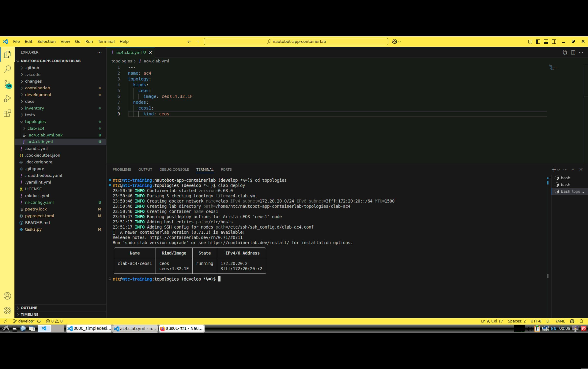Click the Accounts icon in activity bar

coord(7,296)
